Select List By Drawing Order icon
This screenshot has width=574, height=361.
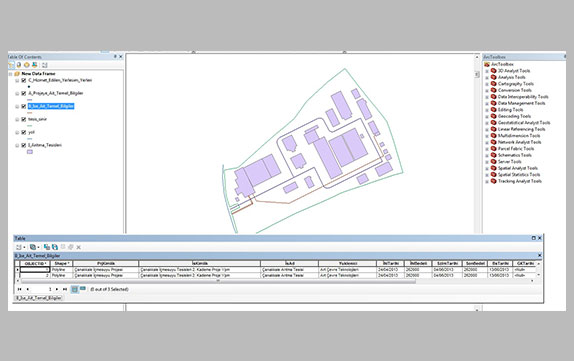point(11,65)
